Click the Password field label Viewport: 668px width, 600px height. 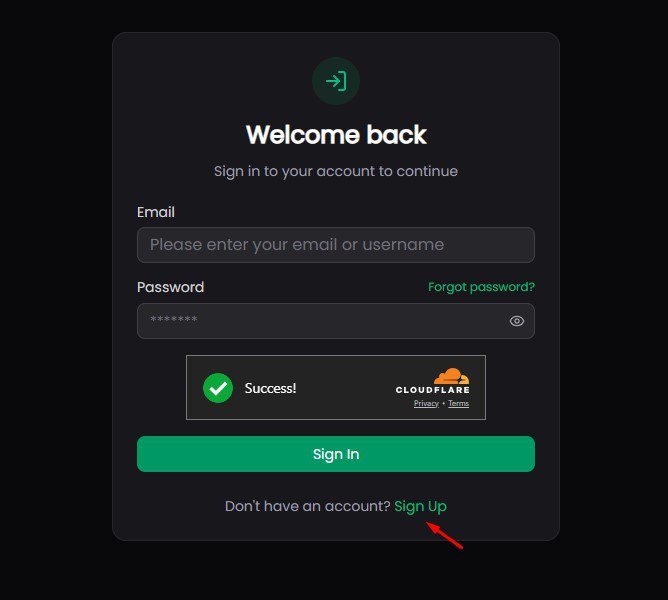pyautogui.click(x=170, y=287)
